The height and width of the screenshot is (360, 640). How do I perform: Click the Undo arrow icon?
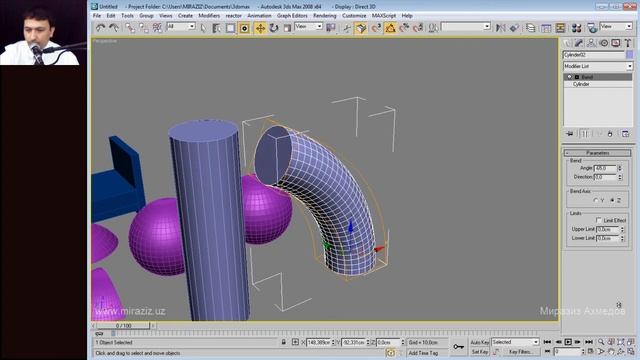(x=100, y=27)
